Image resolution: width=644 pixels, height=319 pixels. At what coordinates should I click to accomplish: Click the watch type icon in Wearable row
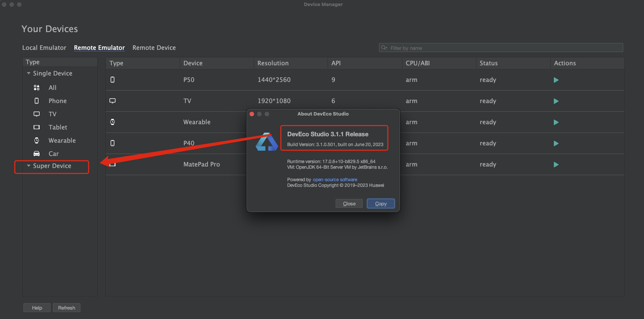[112, 122]
